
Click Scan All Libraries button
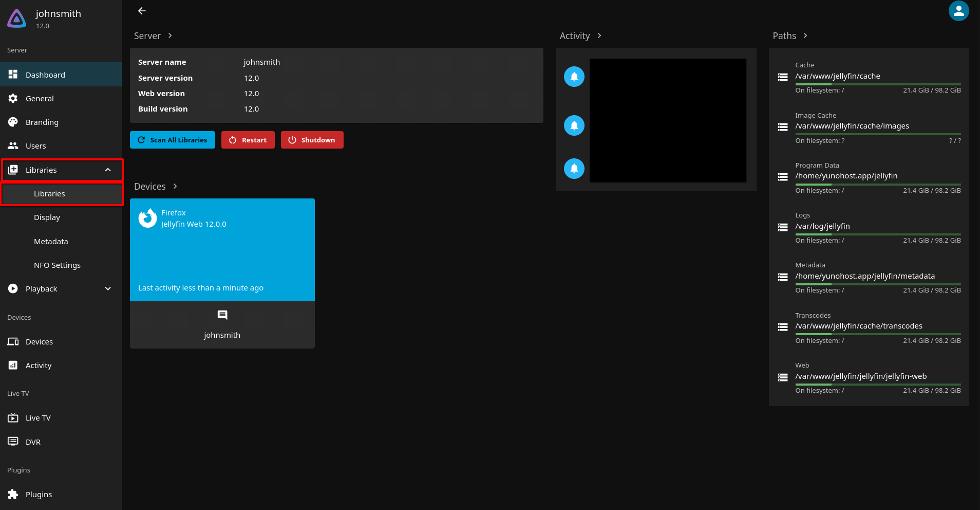(x=173, y=140)
